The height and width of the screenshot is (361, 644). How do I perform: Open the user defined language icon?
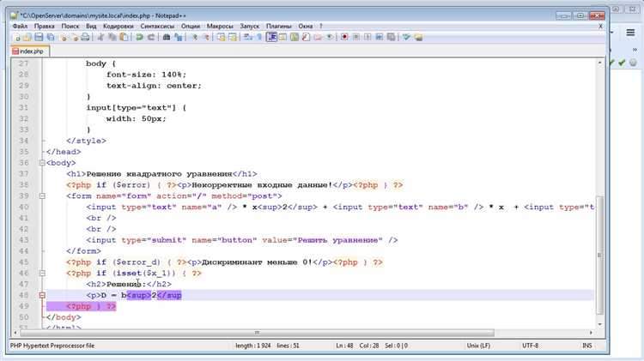283,38
